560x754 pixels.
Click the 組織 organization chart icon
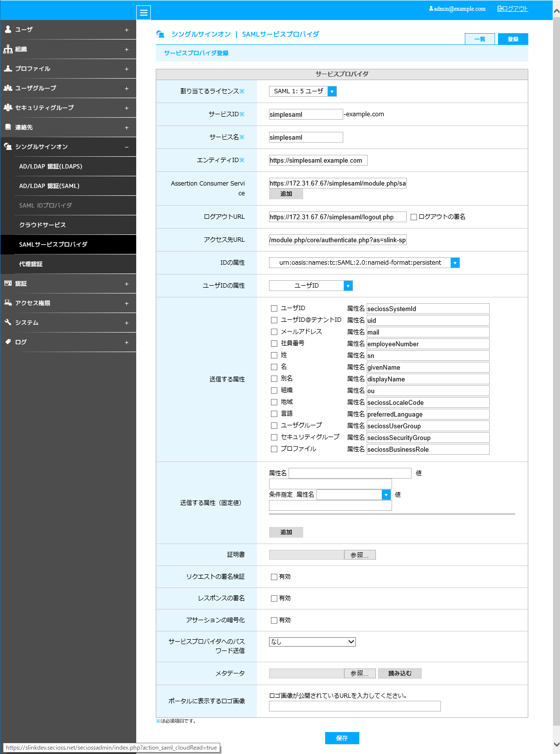click(8, 49)
